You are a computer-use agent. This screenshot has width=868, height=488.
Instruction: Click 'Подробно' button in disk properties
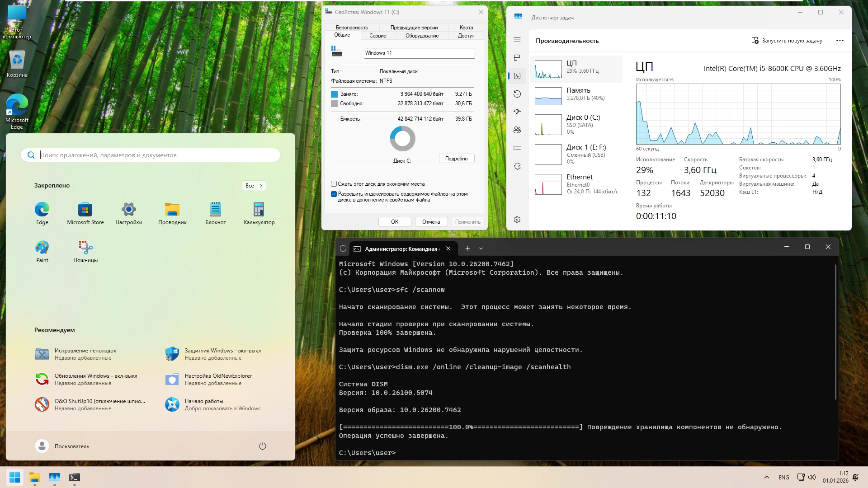pos(456,159)
